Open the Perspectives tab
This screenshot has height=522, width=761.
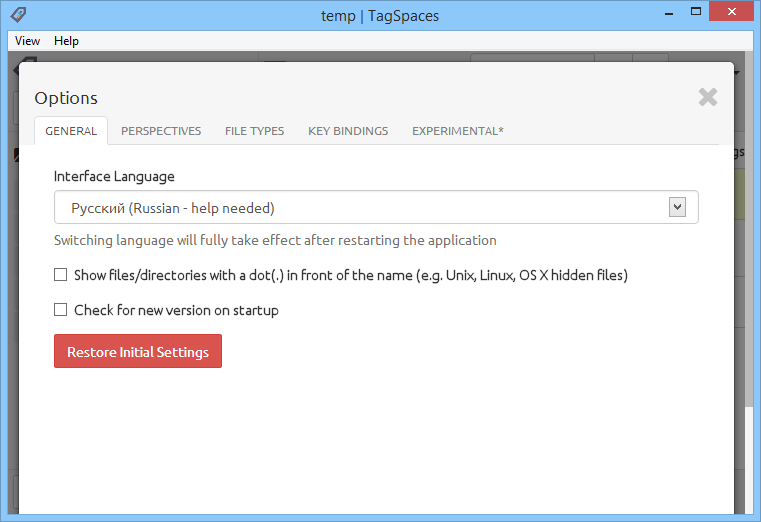tap(161, 131)
